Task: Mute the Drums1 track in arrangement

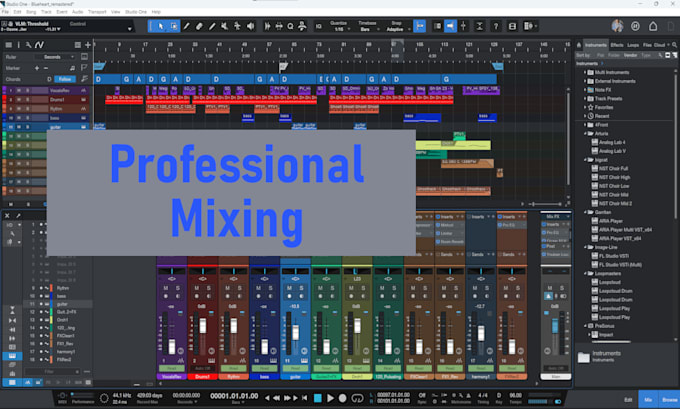Action: (x=19, y=99)
